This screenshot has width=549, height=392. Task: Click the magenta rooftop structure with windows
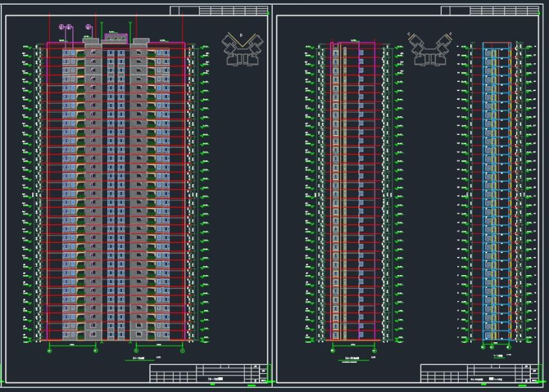(116, 36)
